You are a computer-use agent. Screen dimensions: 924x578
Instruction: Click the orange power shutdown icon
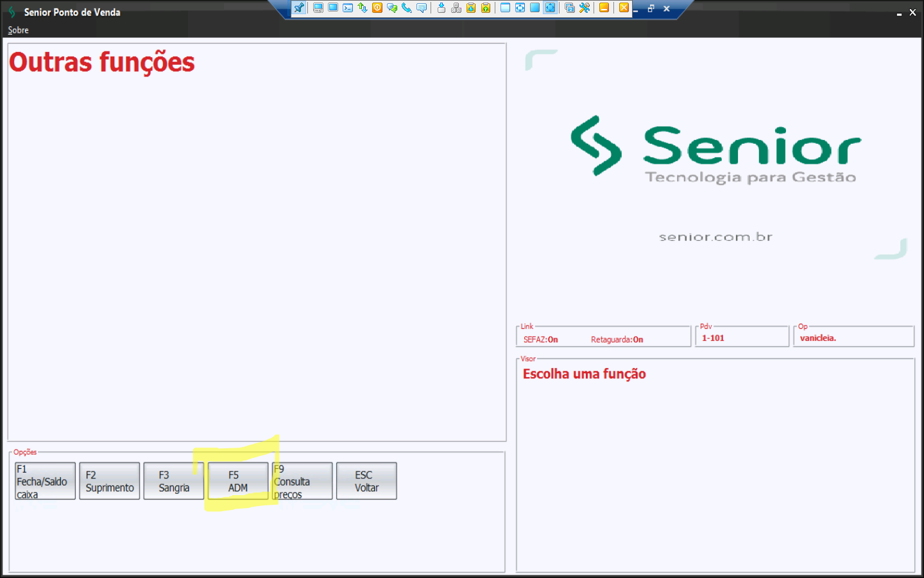377,8
